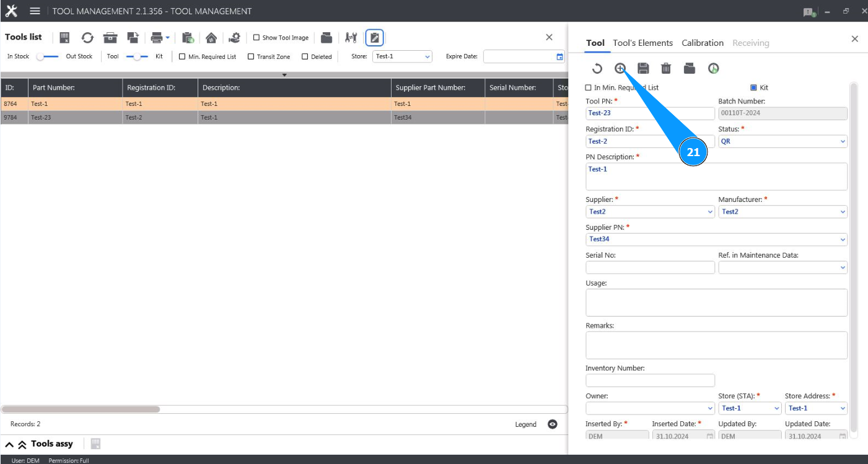
Task: Click the clipboard with plus icon
Action: click(188, 38)
